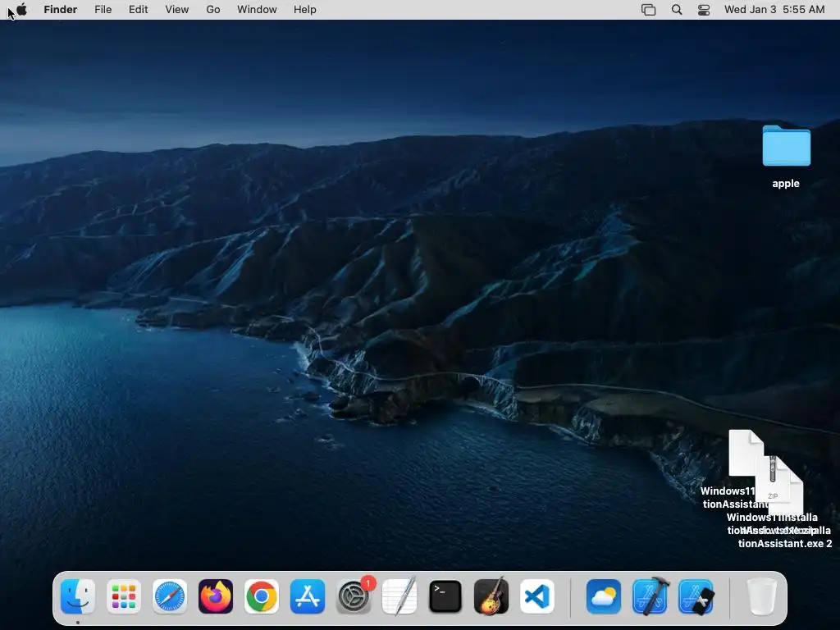Launch Firefox from the Dock
Image resolution: width=840 pixels, height=630 pixels.
[216, 596]
